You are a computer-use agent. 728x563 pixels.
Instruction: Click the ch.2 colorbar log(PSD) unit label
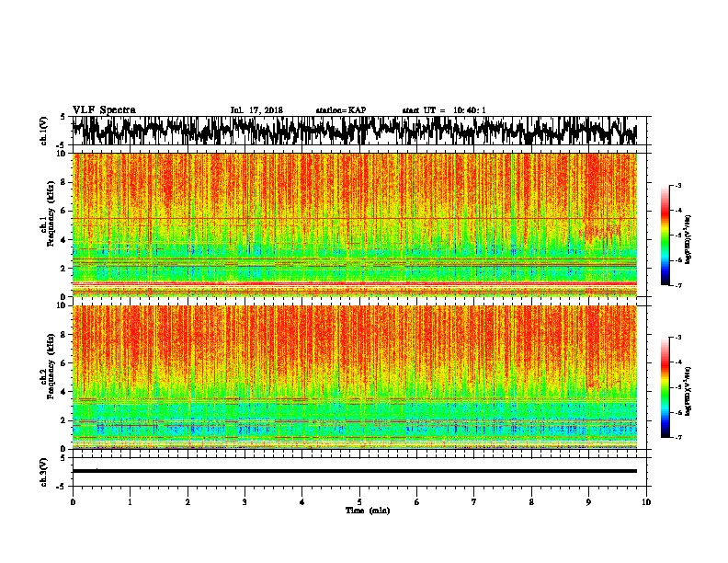pos(688,391)
